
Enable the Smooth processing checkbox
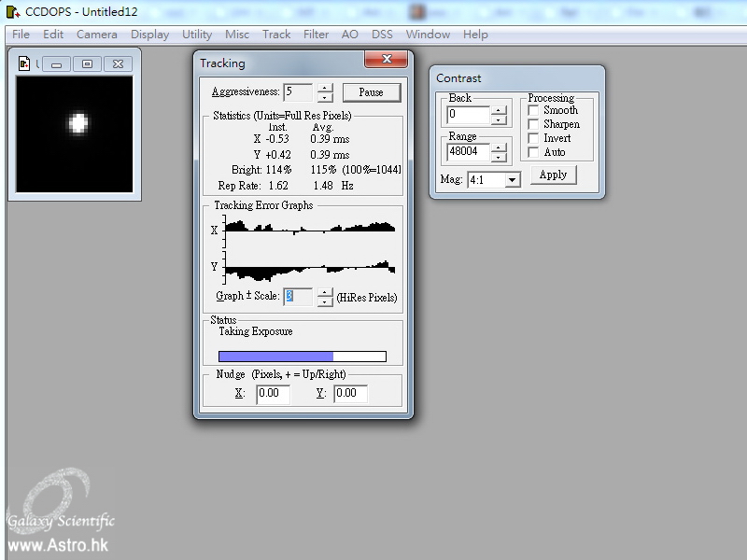[534, 110]
